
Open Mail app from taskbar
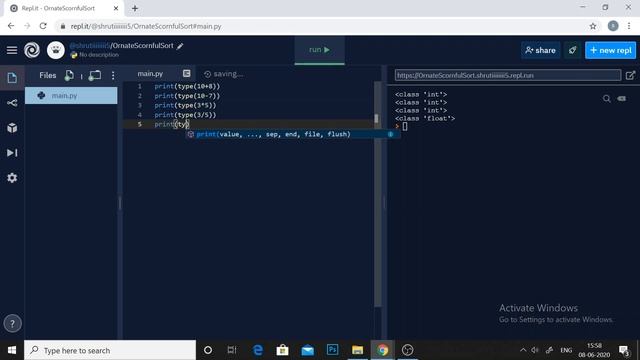307,350
